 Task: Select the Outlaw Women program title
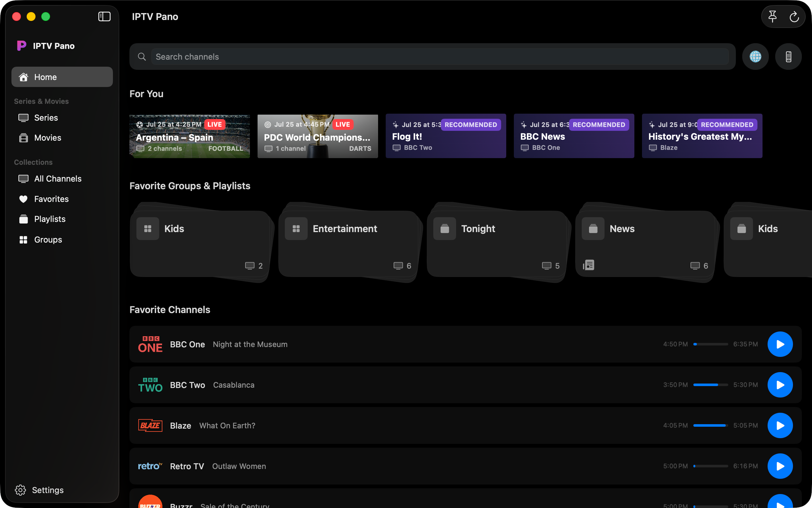click(239, 466)
